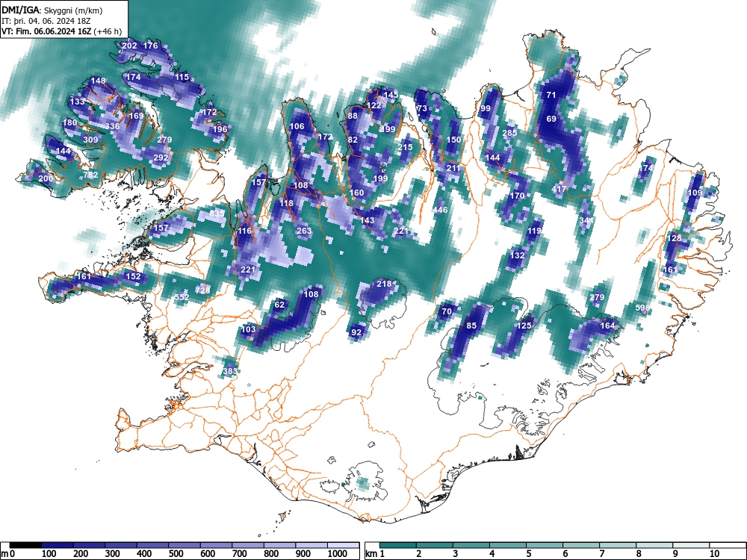Click the visibility value 200
The height and width of the screenshot is (560, 747).
click(x=46, y=178)
